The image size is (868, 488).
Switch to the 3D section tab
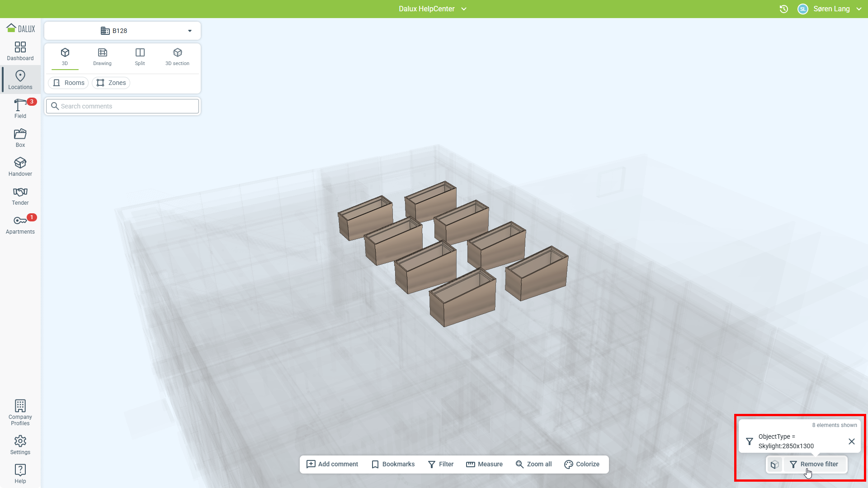point(177,56)
